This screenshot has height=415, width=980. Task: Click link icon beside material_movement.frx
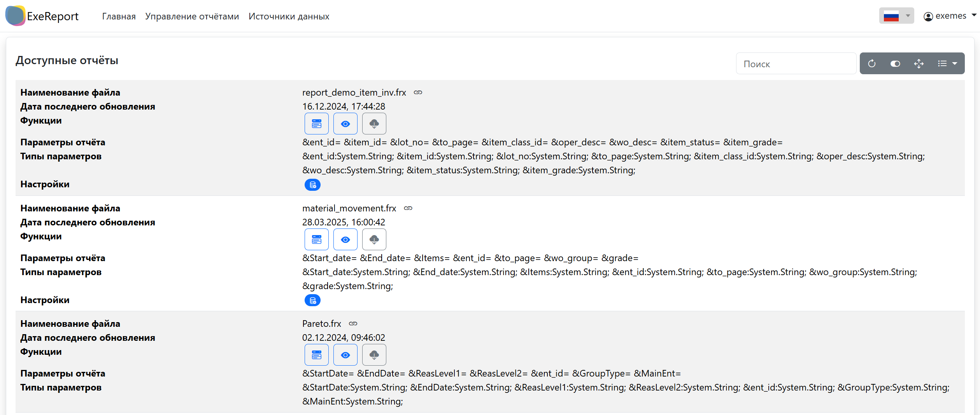pos(408,208)
